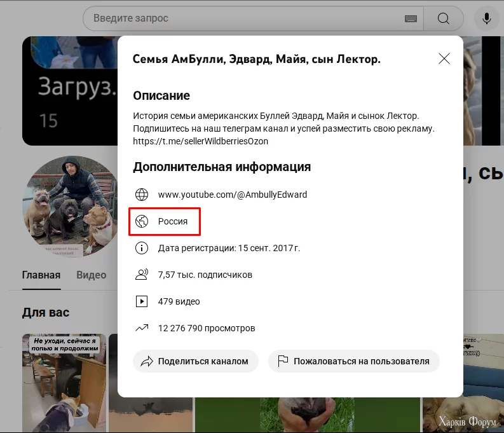Image resolution: width=504 pixels, height=433 pixels.
Task: Click the "Для вас" section heading
Action: pyautogui.click(x=46, y=312)
